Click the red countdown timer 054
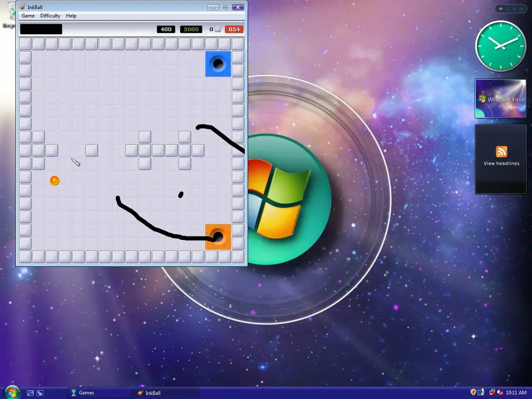The image size is (532, 399). tap(234, 29)
